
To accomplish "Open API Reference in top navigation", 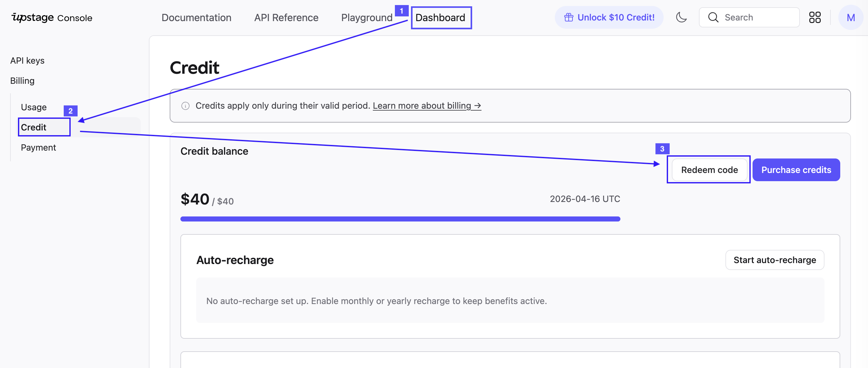I will [x=286, y=18].
